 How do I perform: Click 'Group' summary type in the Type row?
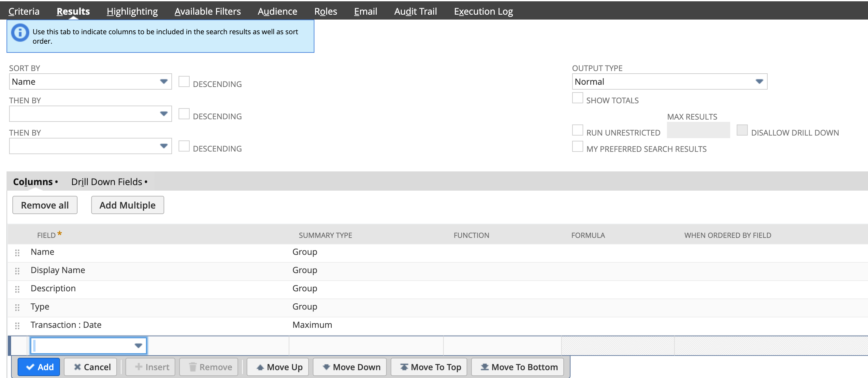pos(305,307)
